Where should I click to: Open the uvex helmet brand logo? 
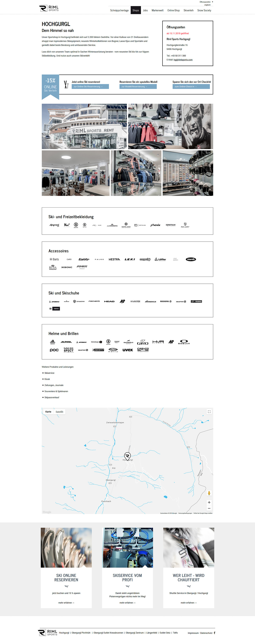click(127, 350)
